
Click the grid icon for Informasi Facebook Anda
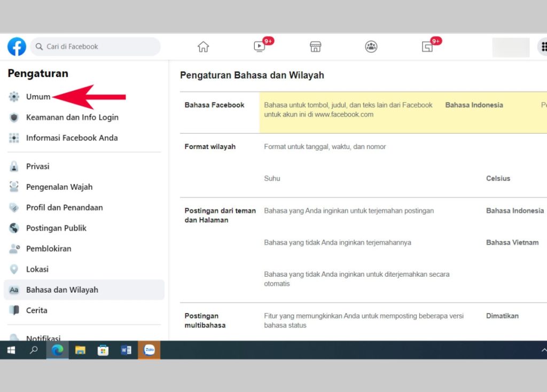tap(14, 138)
